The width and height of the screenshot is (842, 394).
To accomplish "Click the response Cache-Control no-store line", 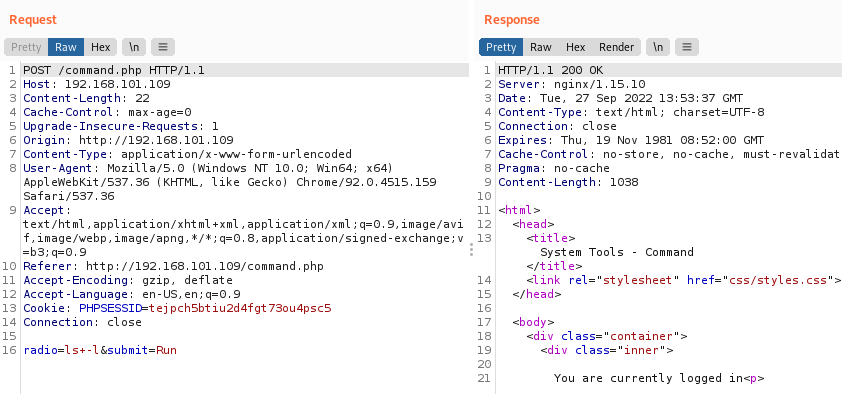I will click(669, 154).
